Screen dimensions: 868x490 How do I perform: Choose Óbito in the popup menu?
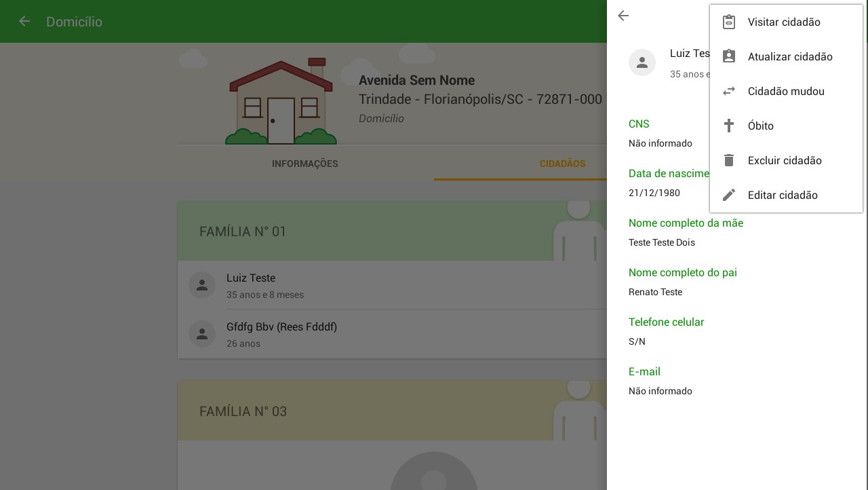[786, 126]
